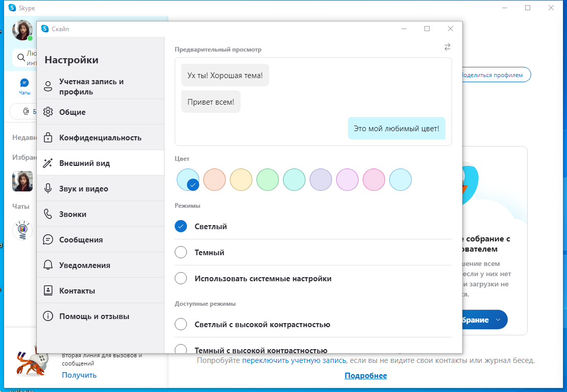Click the Настройки heading text

click(x=72, y=60)
